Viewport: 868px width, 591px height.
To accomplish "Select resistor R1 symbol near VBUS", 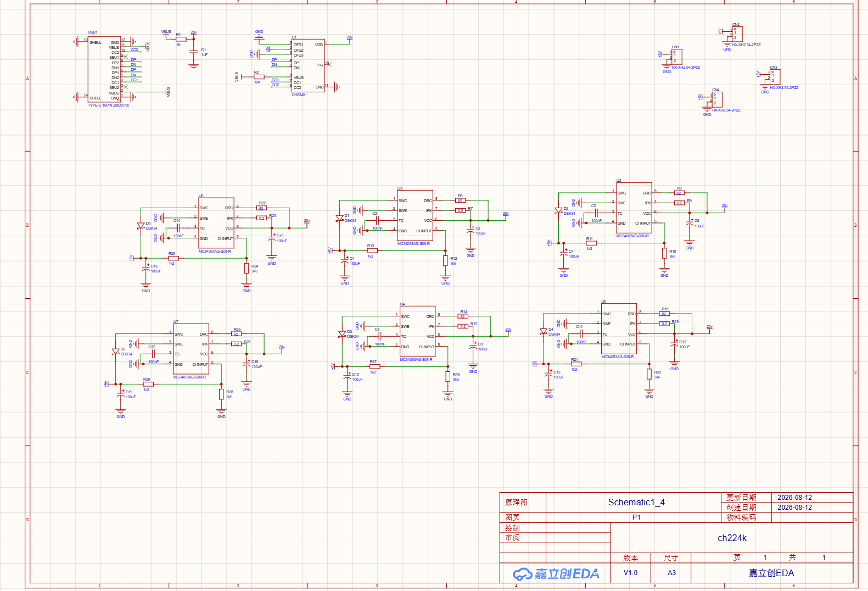I will [181, 39].
